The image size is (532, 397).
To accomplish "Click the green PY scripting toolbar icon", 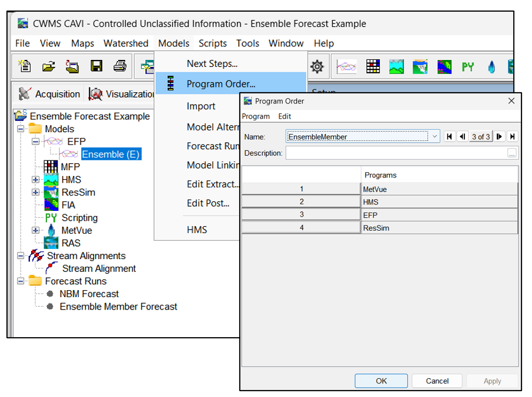I will (468, 67).
